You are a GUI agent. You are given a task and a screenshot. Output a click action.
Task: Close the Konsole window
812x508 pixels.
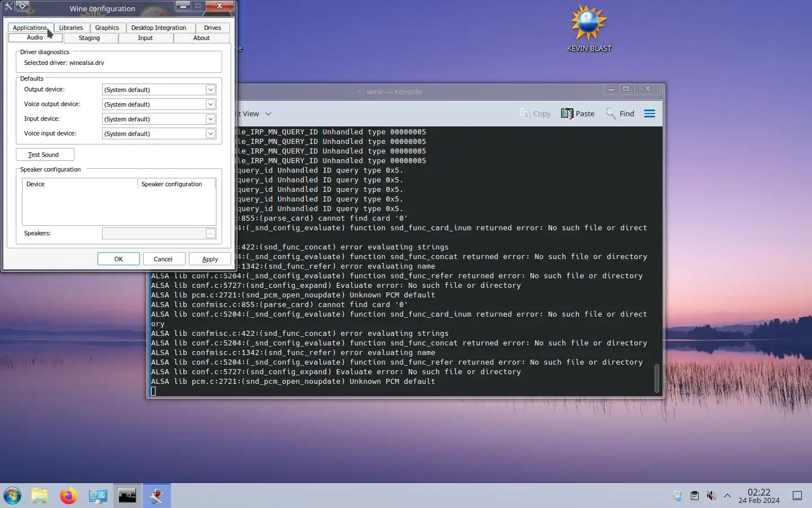tap(648, 89)
